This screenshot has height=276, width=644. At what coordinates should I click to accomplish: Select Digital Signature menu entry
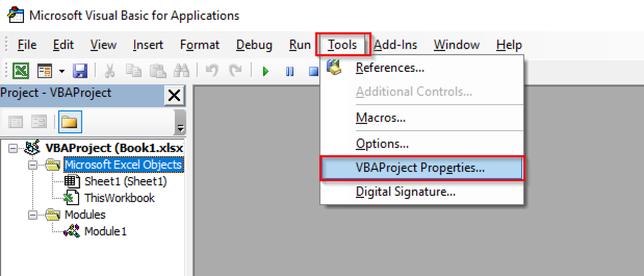405,192
